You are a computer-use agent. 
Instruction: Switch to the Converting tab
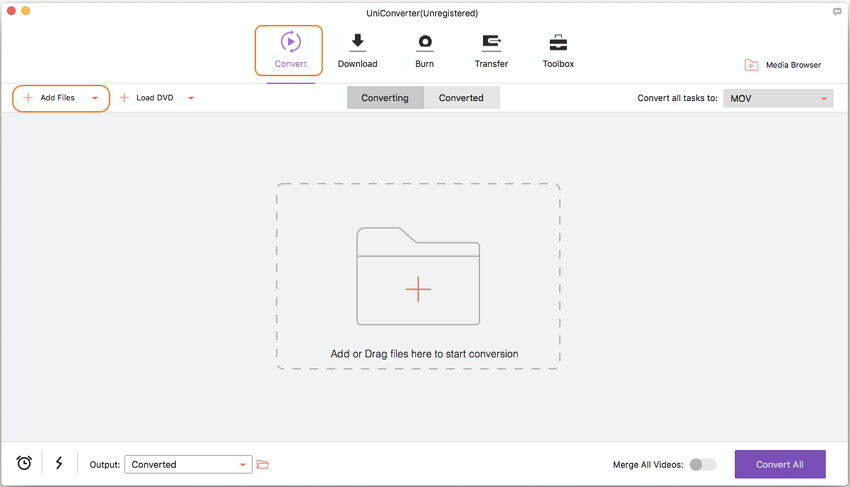385,98
